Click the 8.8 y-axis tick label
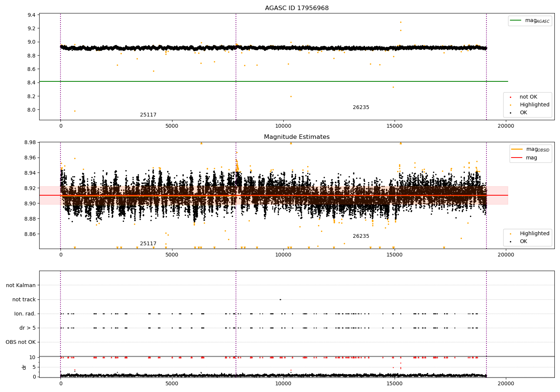Screen dimensions: 560x392 click(x=32, y=56)
